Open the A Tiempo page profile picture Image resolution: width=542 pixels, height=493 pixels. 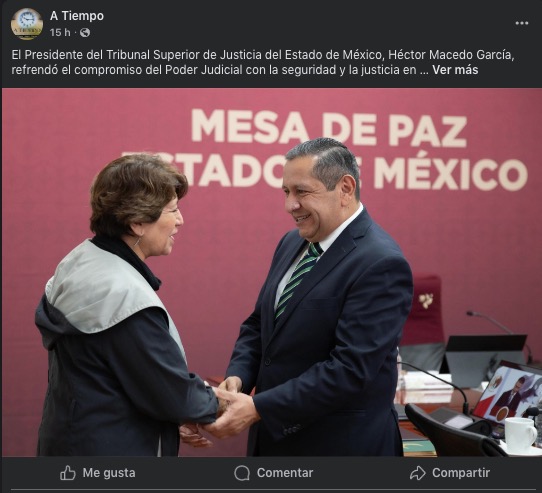tap(27, 24)
